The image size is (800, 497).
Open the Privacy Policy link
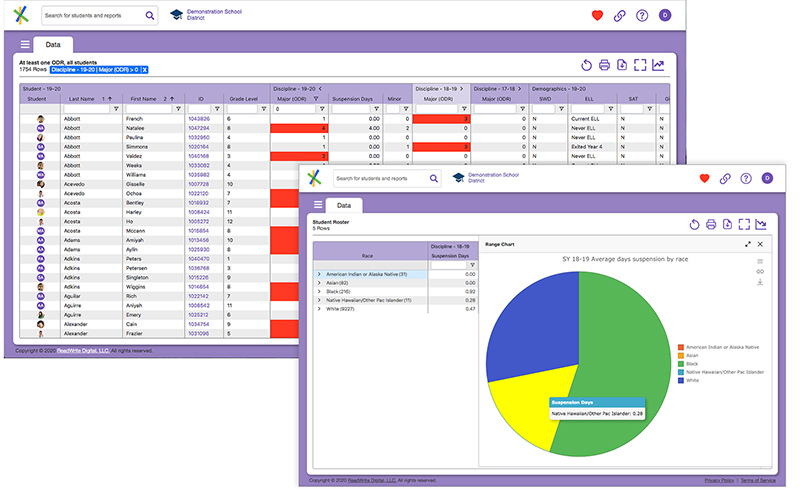coord(718,480)
